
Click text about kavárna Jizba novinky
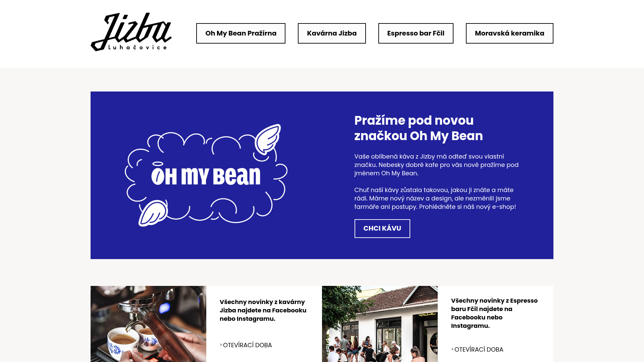[x=263, y=310]
